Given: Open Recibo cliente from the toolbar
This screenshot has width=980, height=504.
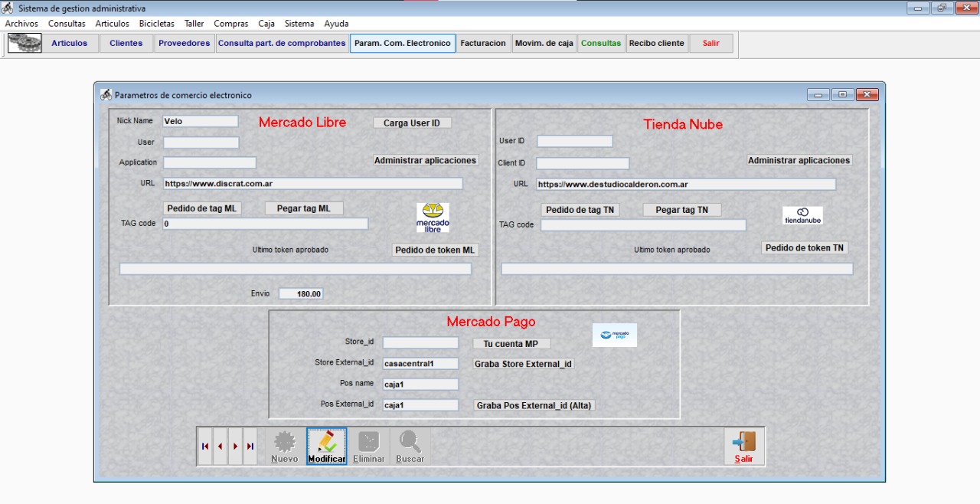Looking at the screenshot, I should click(x=657, y=43).
